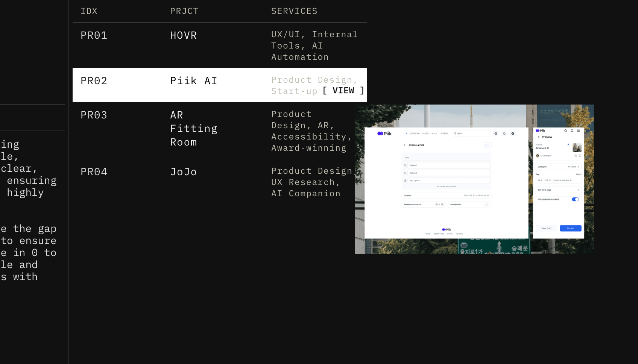The image size is (638, 364).
Task: Toggle the Anonymous switch in poll mockup
Action: tap(486, 205)
